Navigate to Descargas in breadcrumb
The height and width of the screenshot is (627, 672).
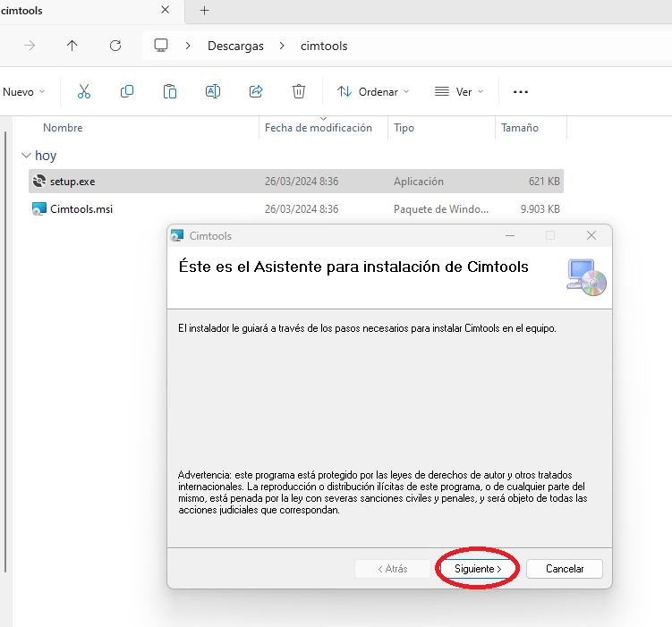[x=235, y=46]
